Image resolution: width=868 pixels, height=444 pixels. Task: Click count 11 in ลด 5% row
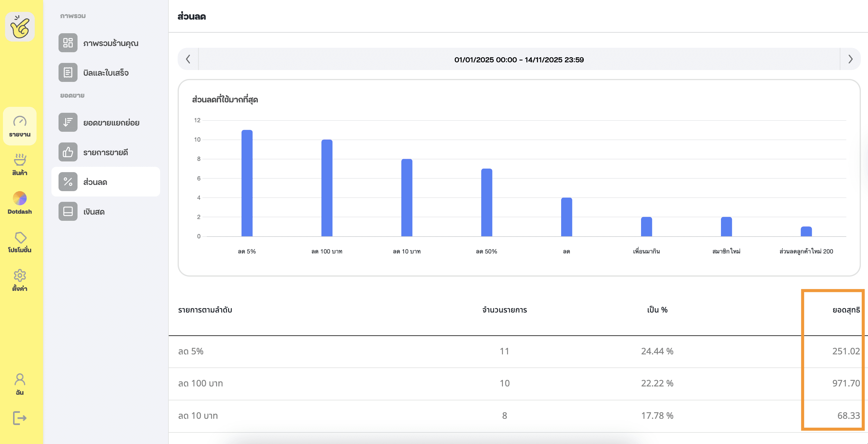504,351
